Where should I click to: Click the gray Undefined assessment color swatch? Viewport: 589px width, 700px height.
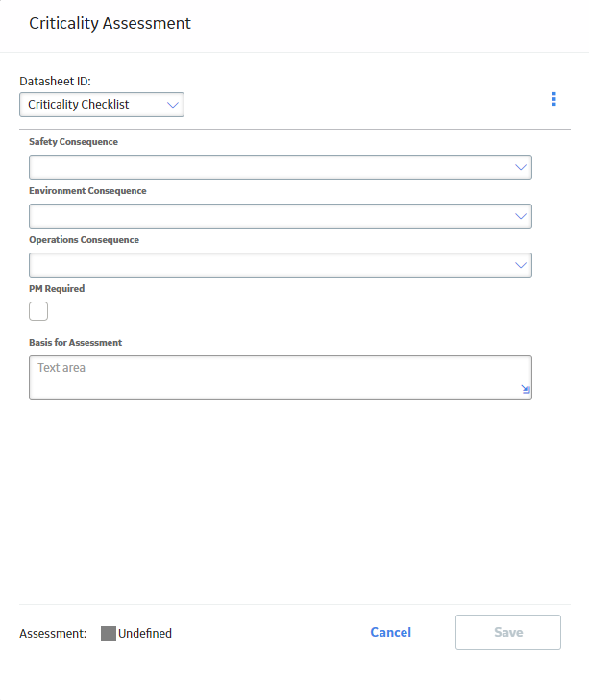(109, 634)
